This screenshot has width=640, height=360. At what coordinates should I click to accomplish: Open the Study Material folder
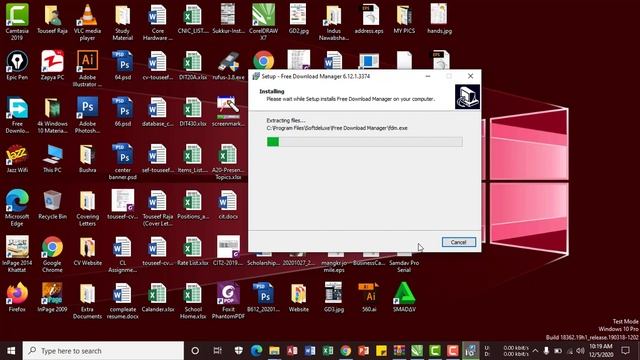122,22
